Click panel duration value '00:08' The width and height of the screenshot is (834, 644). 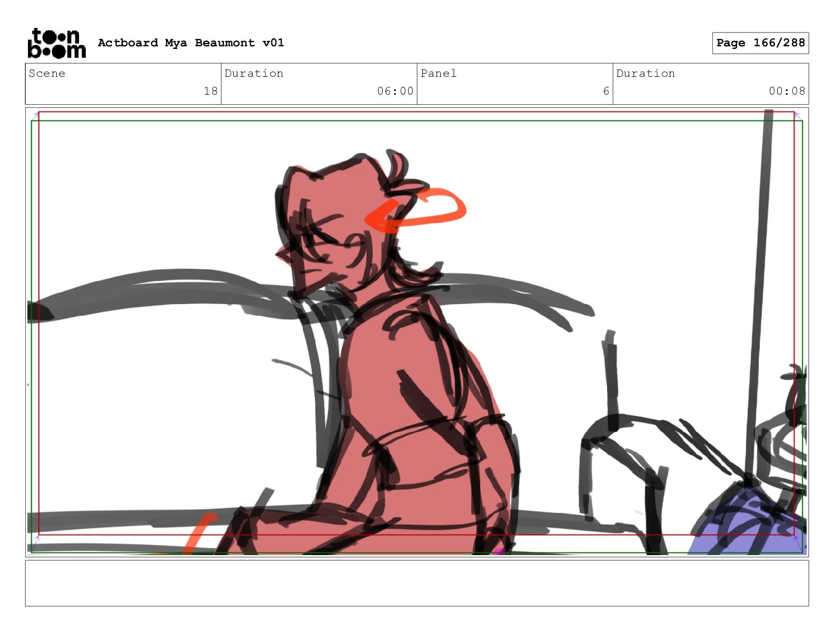[x=787, y=91]
